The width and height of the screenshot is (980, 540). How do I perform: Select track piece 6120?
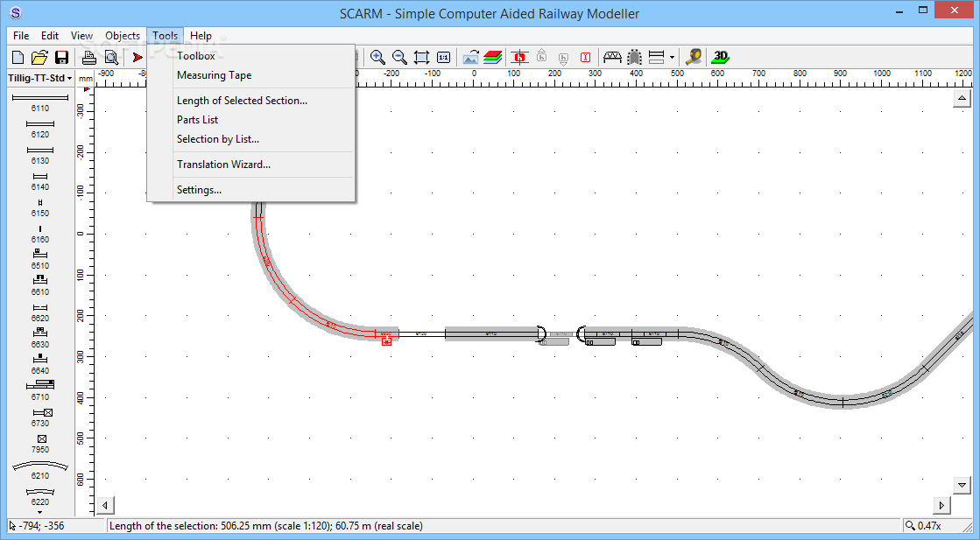40,129
